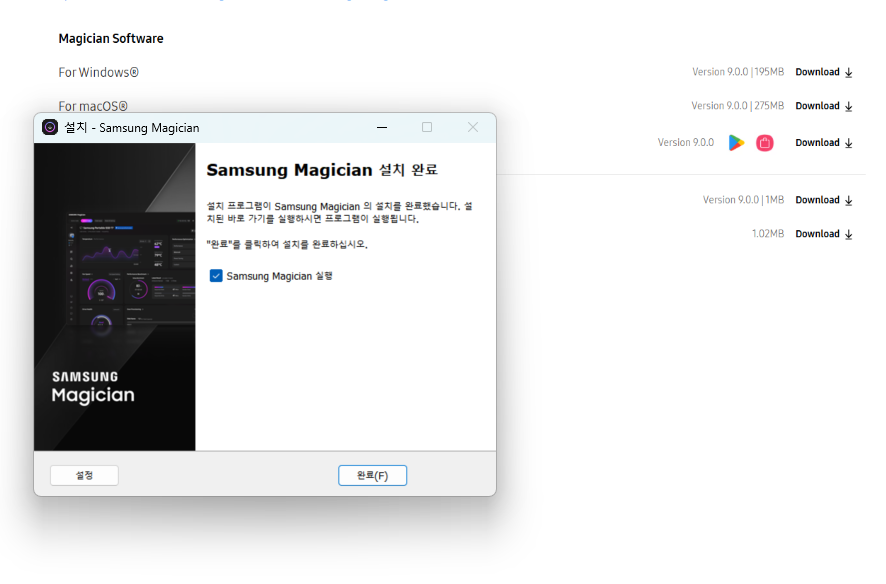The width and height of the screenshot is (886, 584).
Task: Click the 완료(F) finish button
Action: click(372, 476)
